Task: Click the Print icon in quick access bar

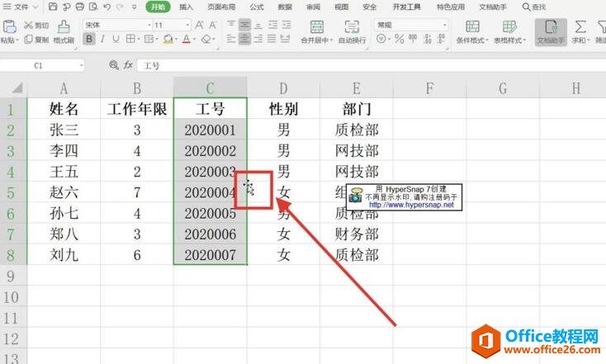Action: [x=79, y=7]
